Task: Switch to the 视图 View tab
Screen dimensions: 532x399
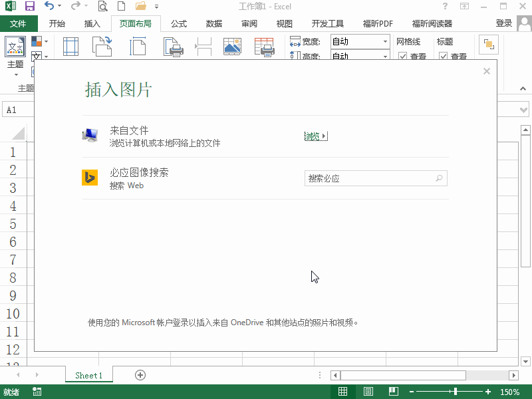Action: tap(285, 23)
